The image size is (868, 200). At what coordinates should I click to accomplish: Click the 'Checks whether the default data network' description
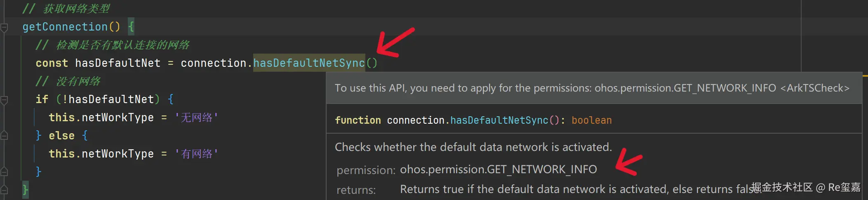point(473,147)
